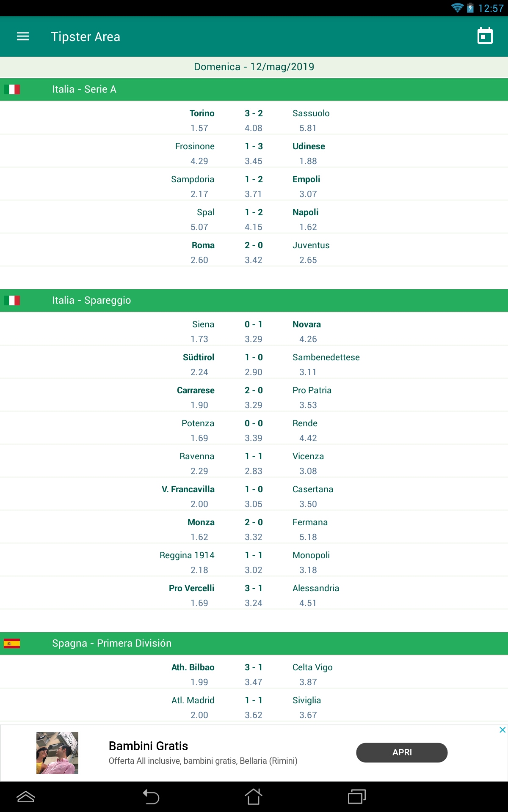
Task: Select the Spagna - Primera División header
Action: (254, 643)
